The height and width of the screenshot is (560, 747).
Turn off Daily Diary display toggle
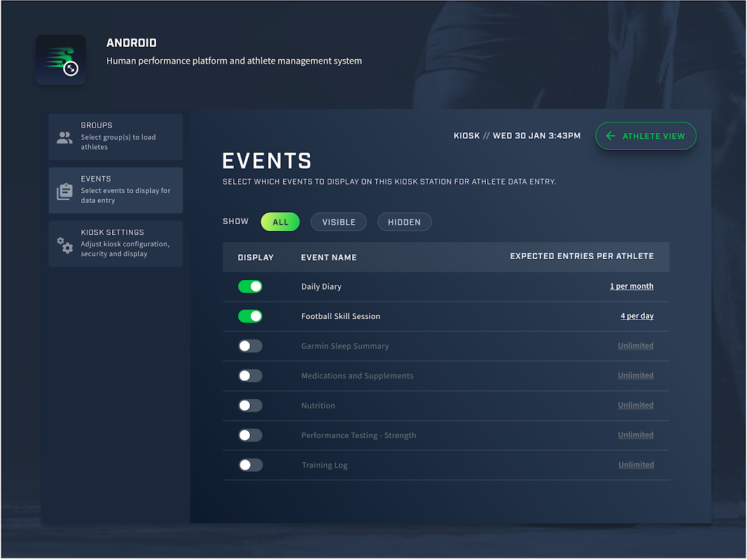pos(250,287)
